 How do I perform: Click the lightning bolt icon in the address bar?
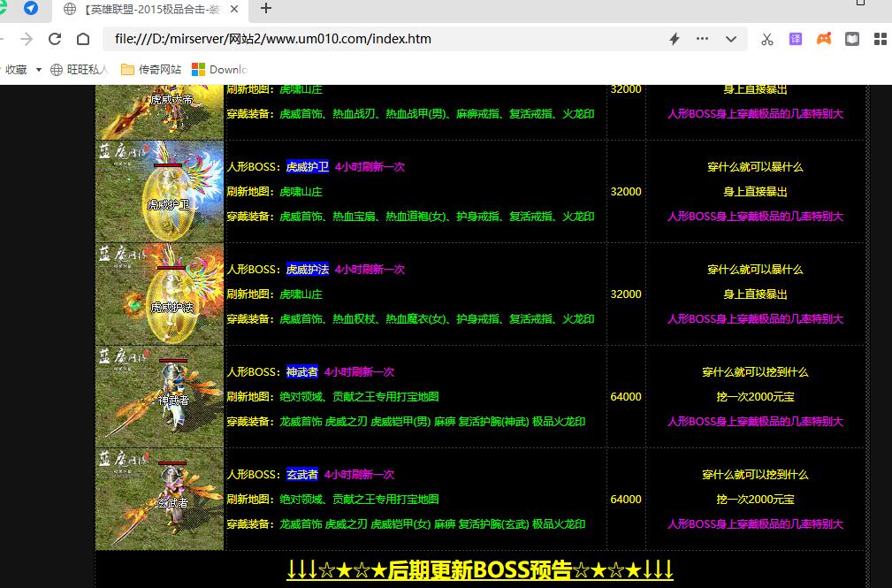[x=675, y=39]
